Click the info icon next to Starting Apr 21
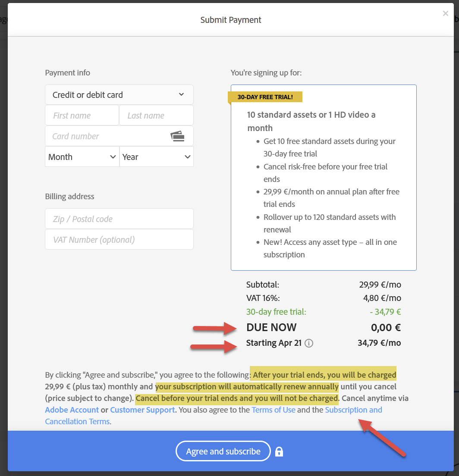The width and height of the screenshot is (459, 476). (309, 343)
